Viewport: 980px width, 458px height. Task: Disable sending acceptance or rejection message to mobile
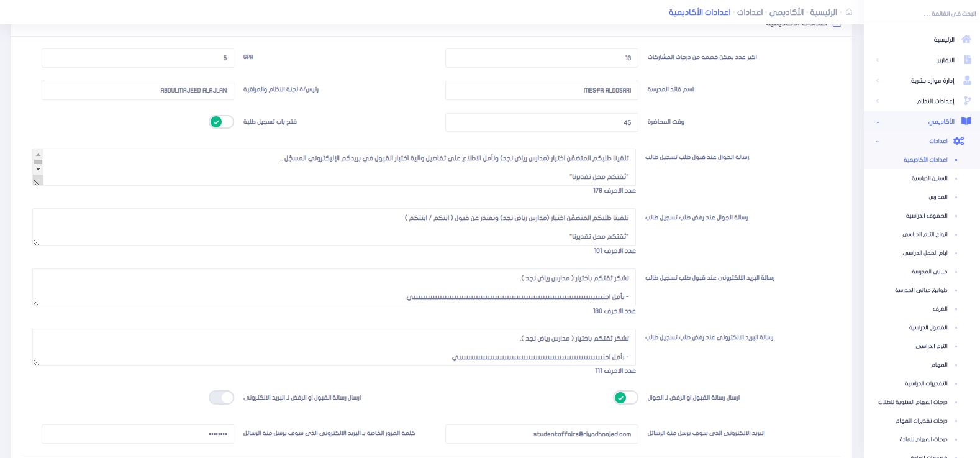625,398
